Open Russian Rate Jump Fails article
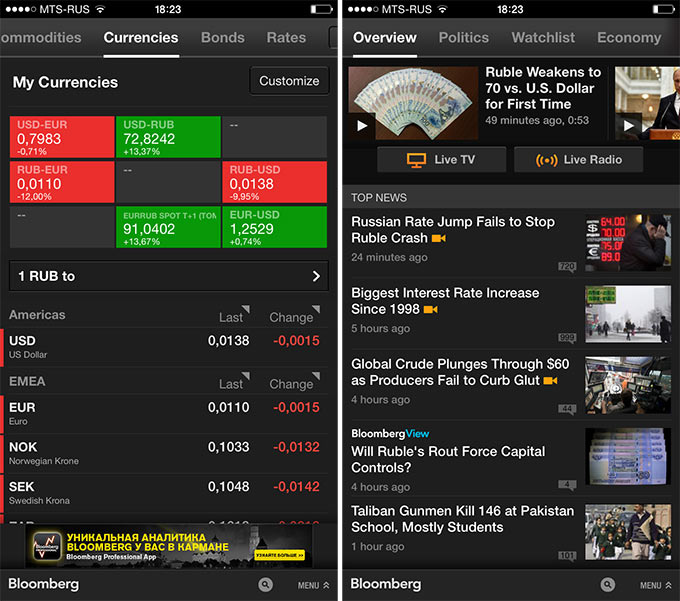Image resolution: width=680 pixels, height=601 pixels. (453, 230)
